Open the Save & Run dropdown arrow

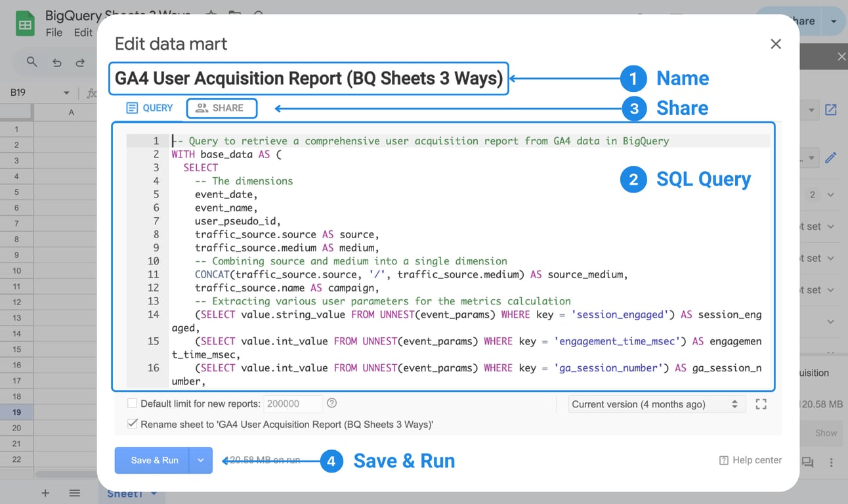pyautogui.click(x=201, y=460)
